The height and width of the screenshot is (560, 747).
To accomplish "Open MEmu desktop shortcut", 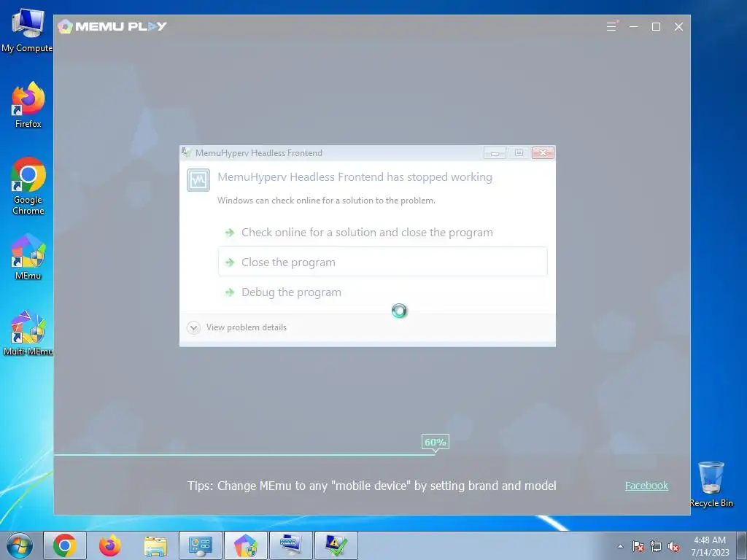I will coord(28,256).
